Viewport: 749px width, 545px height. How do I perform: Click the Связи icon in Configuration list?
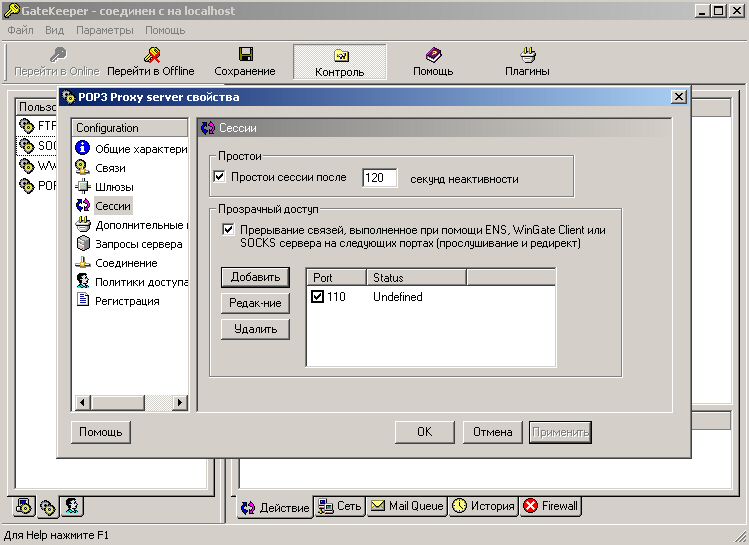(83, 167)
